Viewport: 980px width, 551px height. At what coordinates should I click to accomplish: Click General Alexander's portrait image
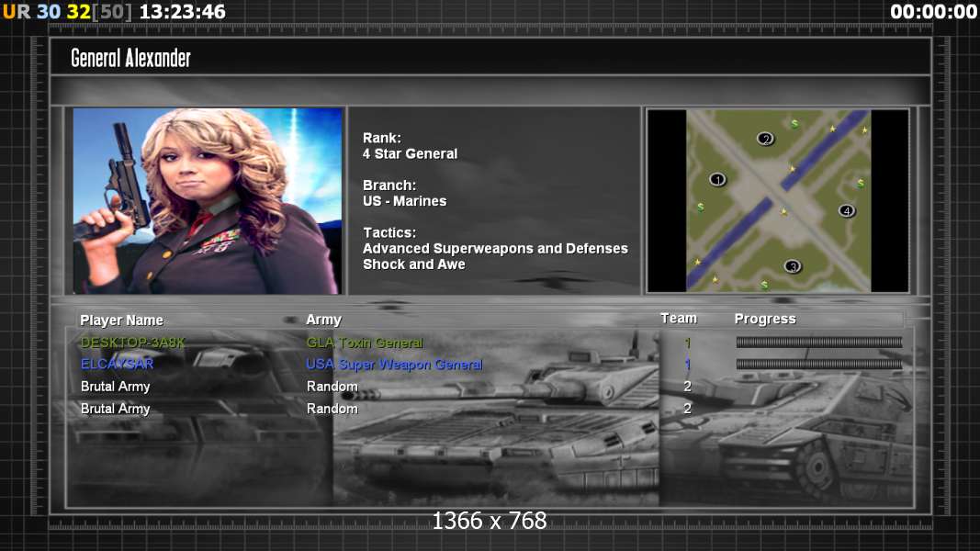click(x=208, y=200)
